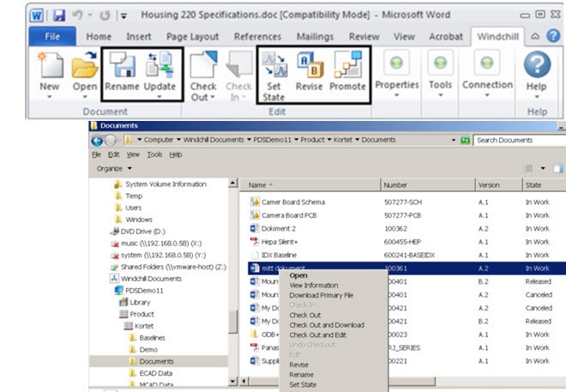Click the preview pane icon in explorer toolbar
The width and height of the screenshot is (566, 392).
coord(558,169)
